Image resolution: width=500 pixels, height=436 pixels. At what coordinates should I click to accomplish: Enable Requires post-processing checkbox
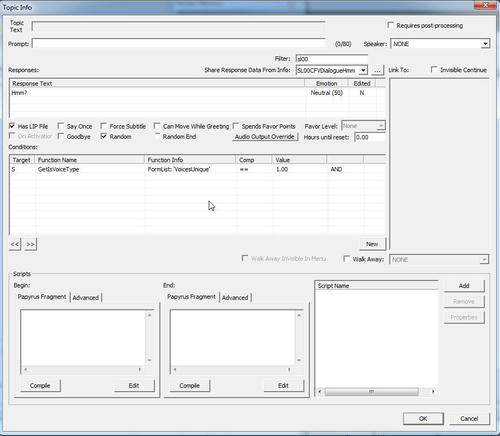pyautogui.click(x=390, y=25)
